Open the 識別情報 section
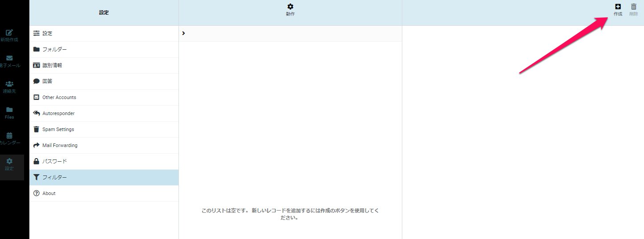644x239 pixels. click(104, 65)
